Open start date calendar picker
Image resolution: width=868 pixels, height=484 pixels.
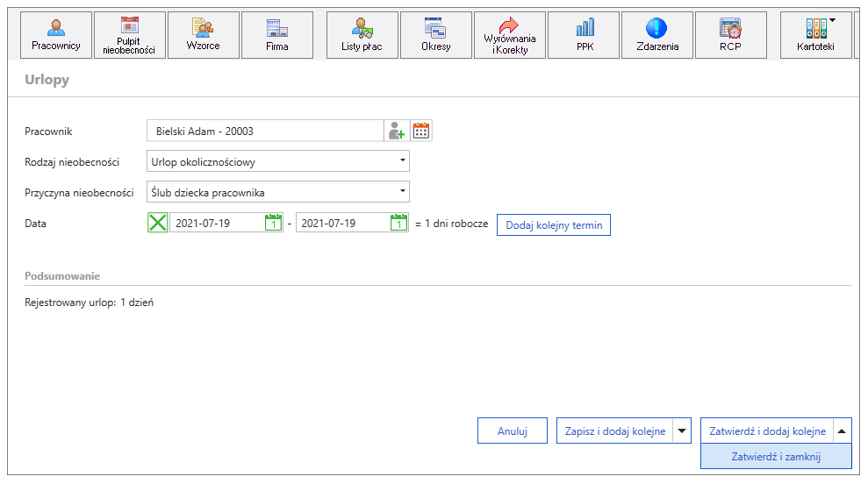point(274,223)
